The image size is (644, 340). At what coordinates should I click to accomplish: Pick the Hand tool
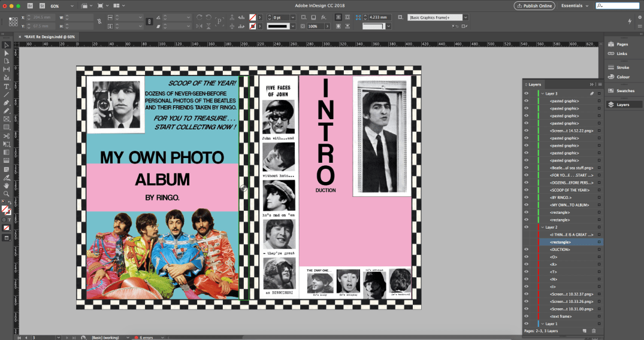pyautogui.click(x=7, y=186)
